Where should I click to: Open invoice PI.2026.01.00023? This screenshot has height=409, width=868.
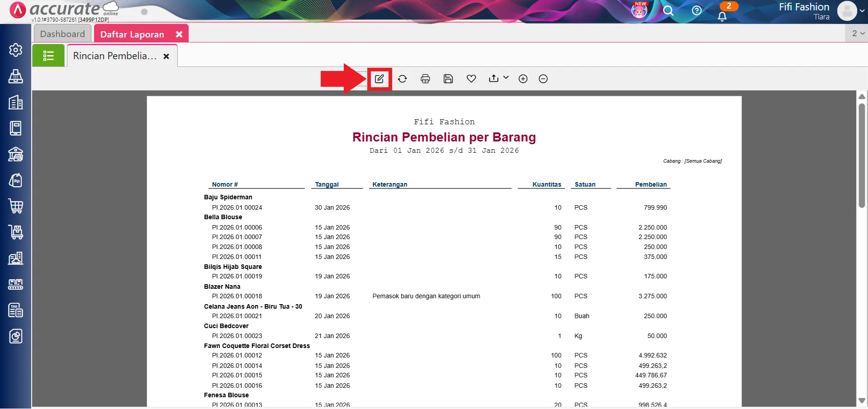237,336
